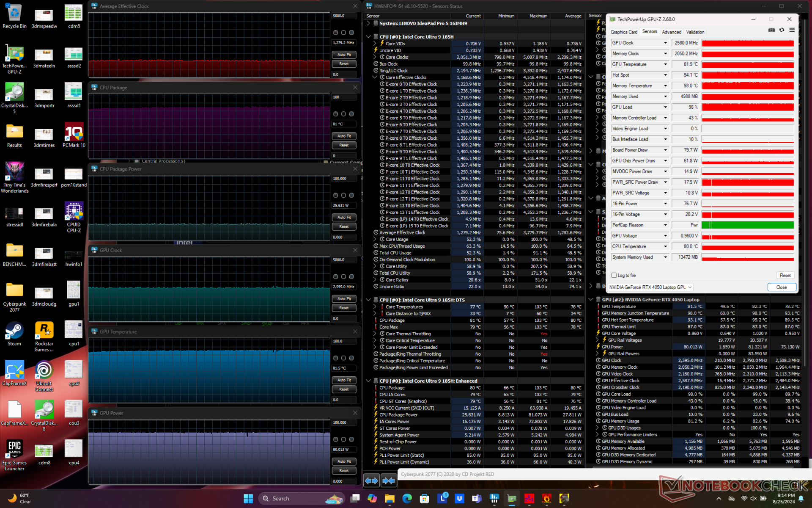Viewport: 812px width, 508px height.
Task: Toggle first circle in CPU Package graph
Action: [x=335, y=114]
